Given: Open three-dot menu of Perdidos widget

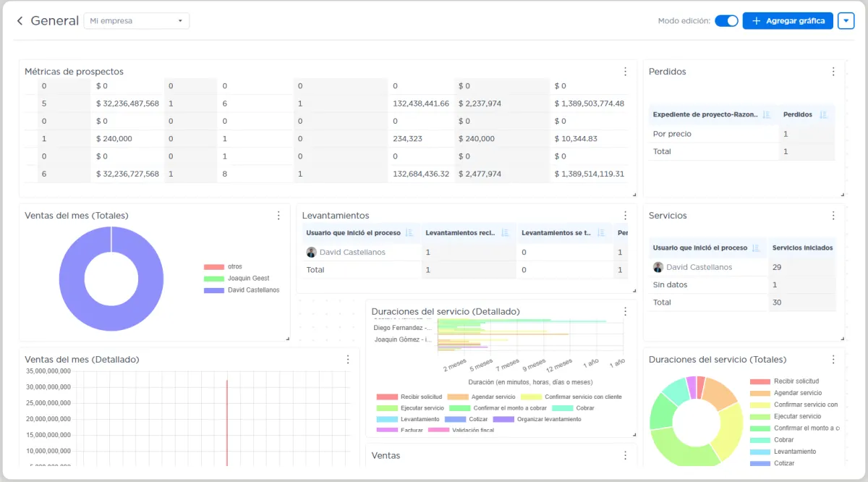Looking at the screenshot, I should point(833,72).
